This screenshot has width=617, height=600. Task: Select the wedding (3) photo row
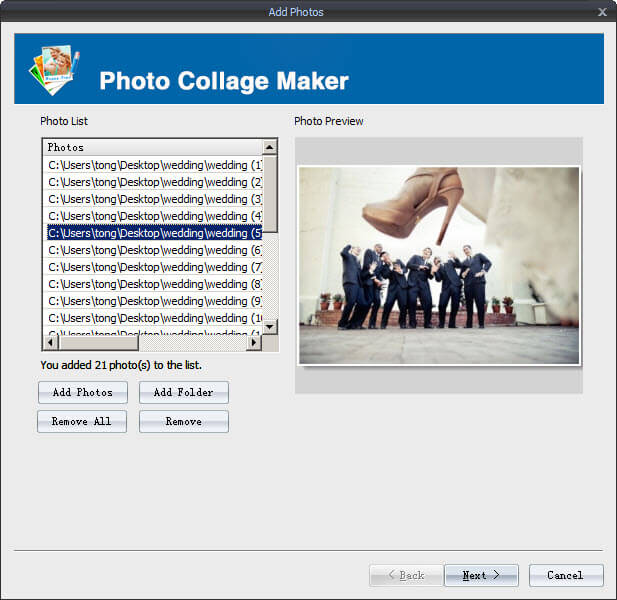(153, 199)
